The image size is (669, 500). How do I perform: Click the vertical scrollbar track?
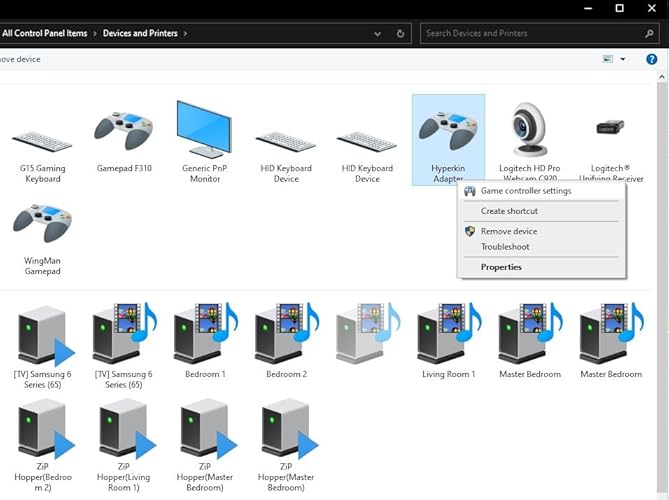click(662, 290)
